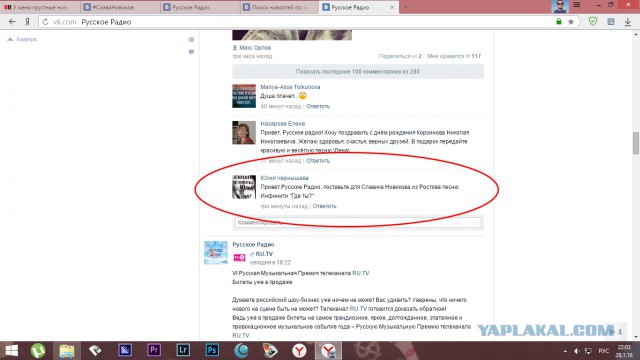Open the RU.TV repost source link

coord(264,254)
